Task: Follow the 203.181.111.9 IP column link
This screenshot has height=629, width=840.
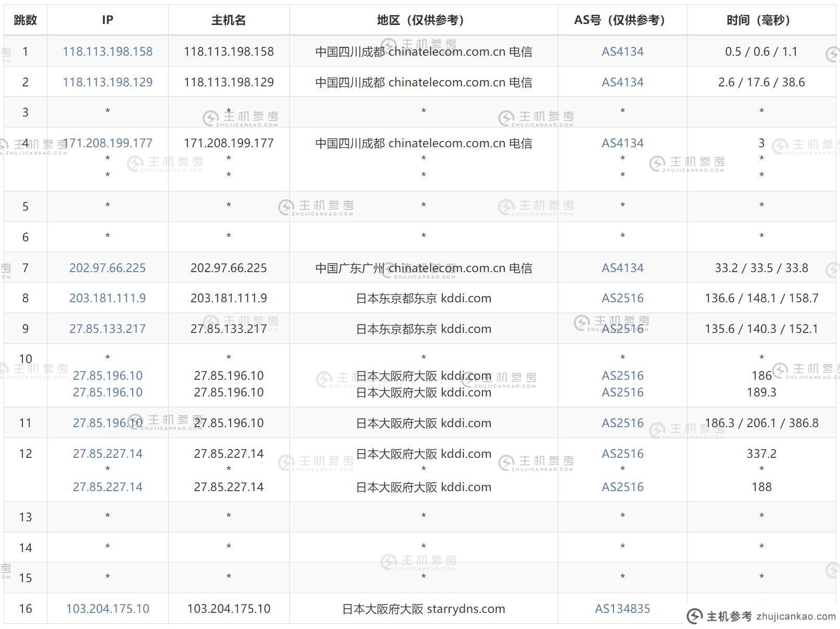Action: pos(107,298)
